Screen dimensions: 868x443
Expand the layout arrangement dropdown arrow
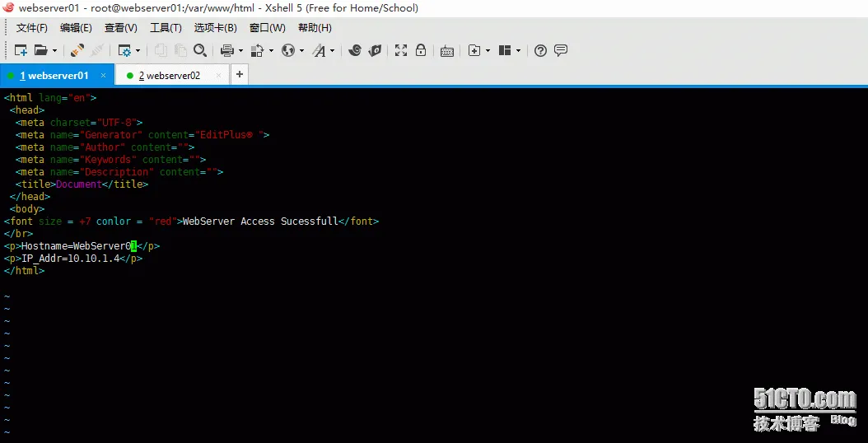518,51
